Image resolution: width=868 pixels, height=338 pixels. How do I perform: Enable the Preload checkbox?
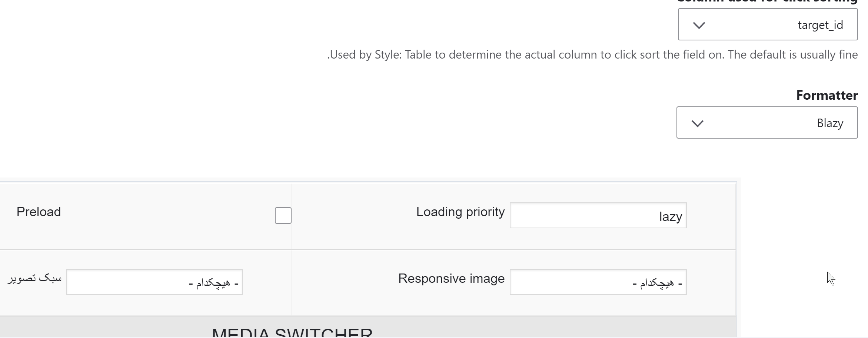[x=283, y=215]
